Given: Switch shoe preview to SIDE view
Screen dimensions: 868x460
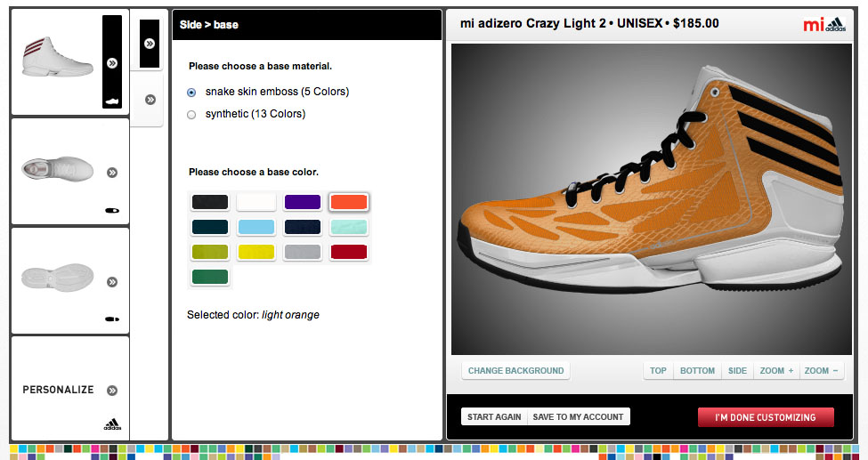Looking at the screenshot, I should tap(737, 371).
